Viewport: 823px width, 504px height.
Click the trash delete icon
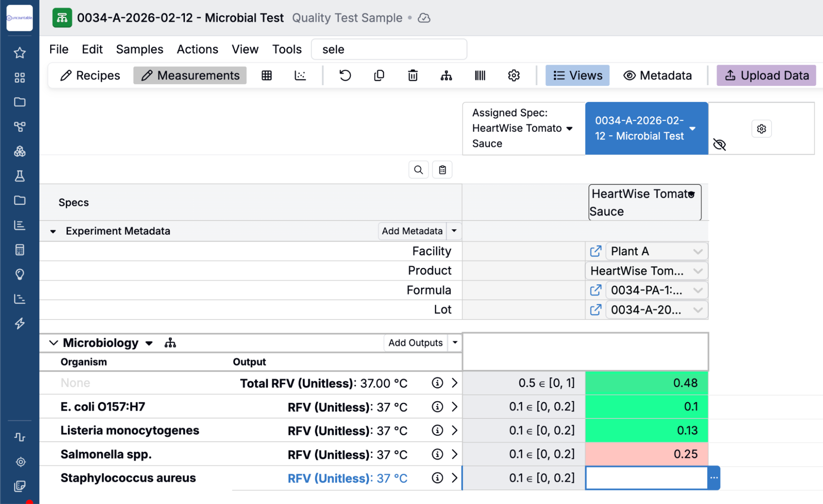[413, 75]
